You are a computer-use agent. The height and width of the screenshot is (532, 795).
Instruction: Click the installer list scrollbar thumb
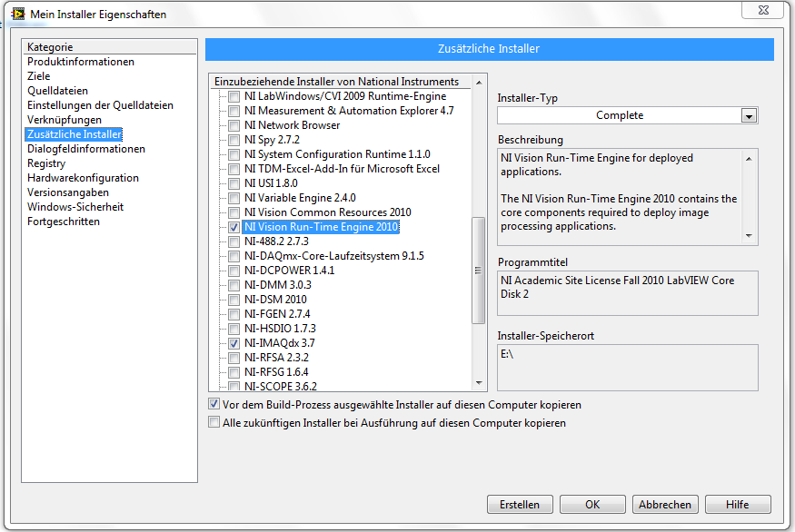coord(478,270)
